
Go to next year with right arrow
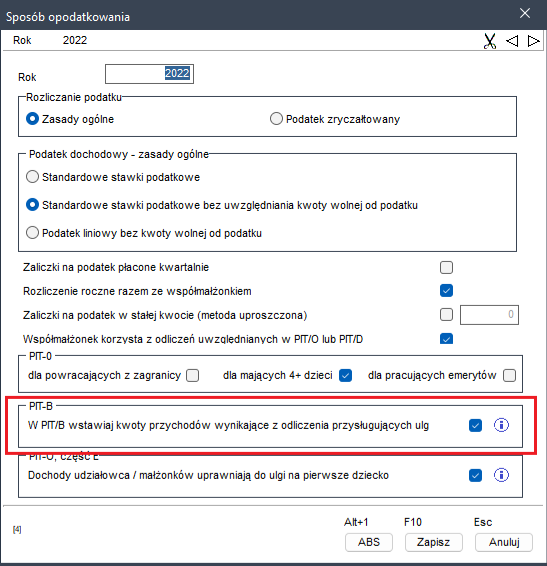[x=533, y=41]
